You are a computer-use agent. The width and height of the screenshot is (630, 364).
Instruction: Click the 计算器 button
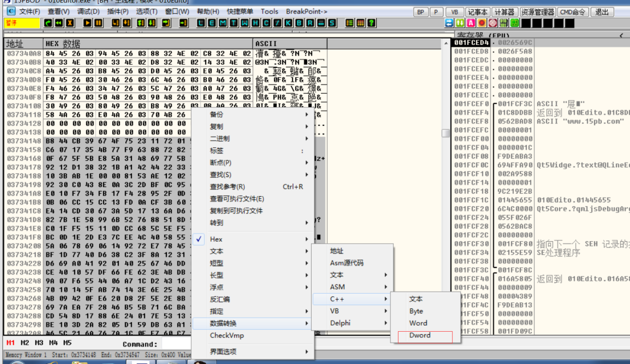pyautogui.click(x=504, y=12)
